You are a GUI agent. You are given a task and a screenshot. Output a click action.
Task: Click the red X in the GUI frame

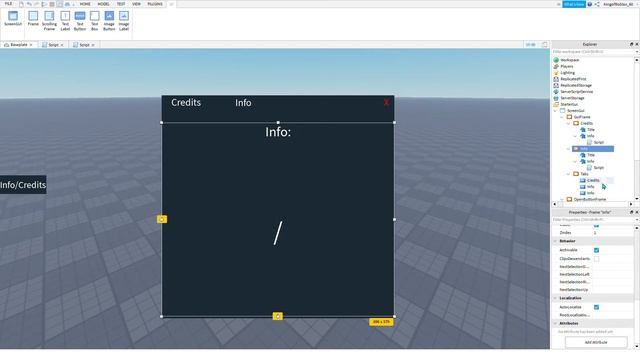(x=386, y=102)
